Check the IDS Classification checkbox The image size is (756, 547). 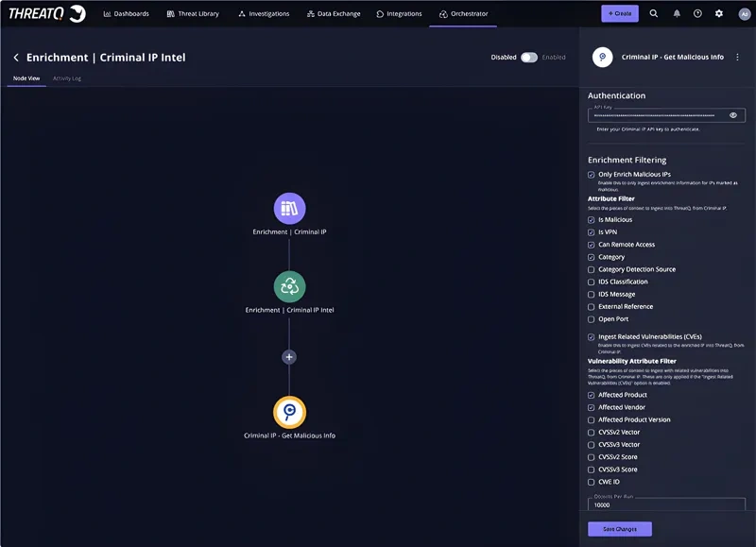[x=591, y=282]
